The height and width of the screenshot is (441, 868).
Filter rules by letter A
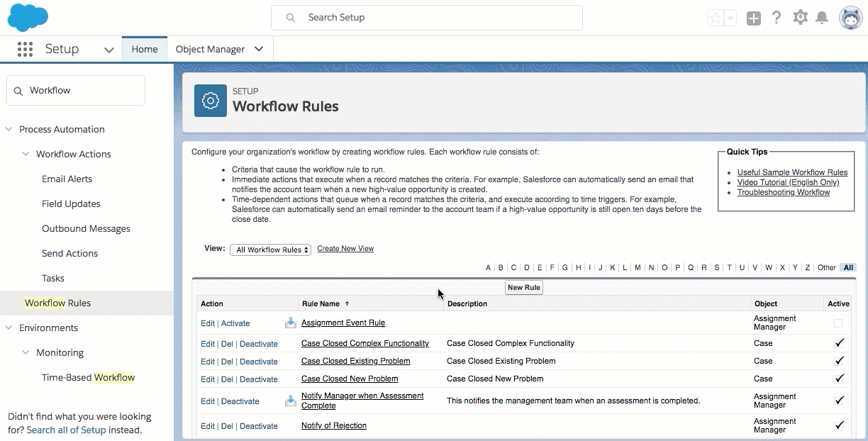click(x=488, y=267)
